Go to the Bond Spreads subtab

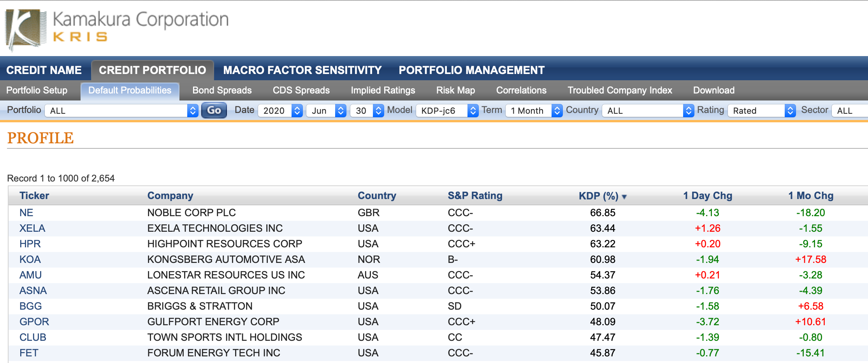[x=222, y=90]
